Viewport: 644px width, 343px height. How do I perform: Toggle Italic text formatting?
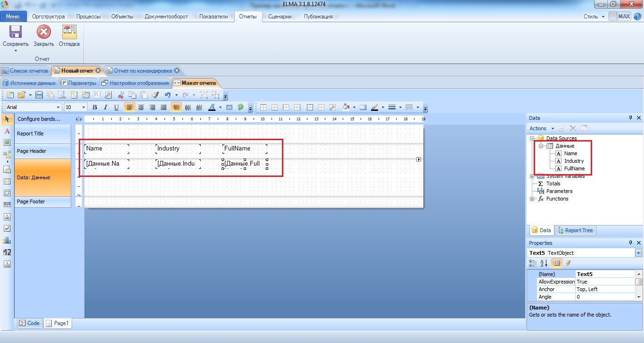[x=105, y=108]
